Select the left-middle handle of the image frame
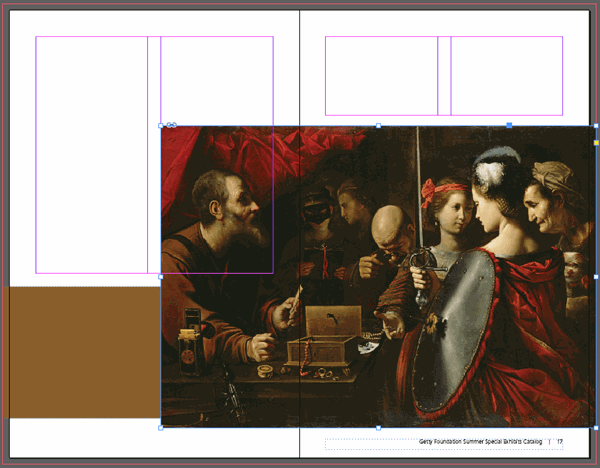Screen dimensions: 600x468 click(161, 277)
